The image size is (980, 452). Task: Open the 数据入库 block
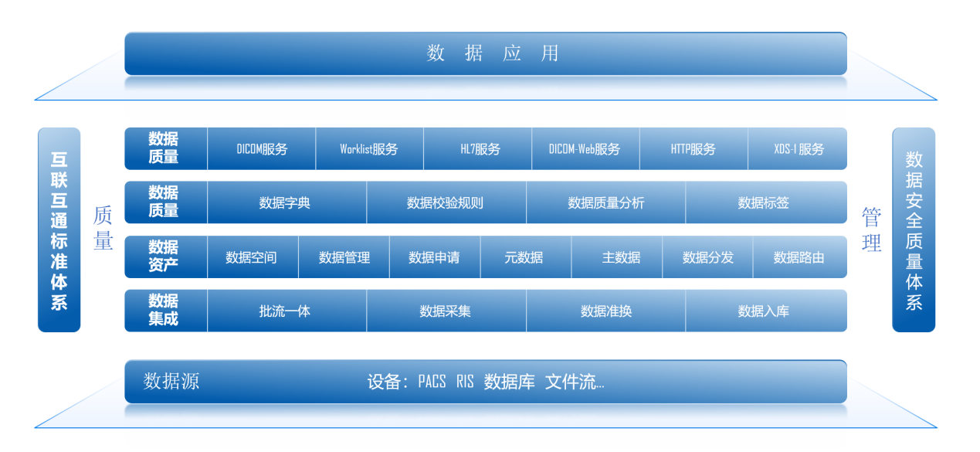tap(765, 311)
